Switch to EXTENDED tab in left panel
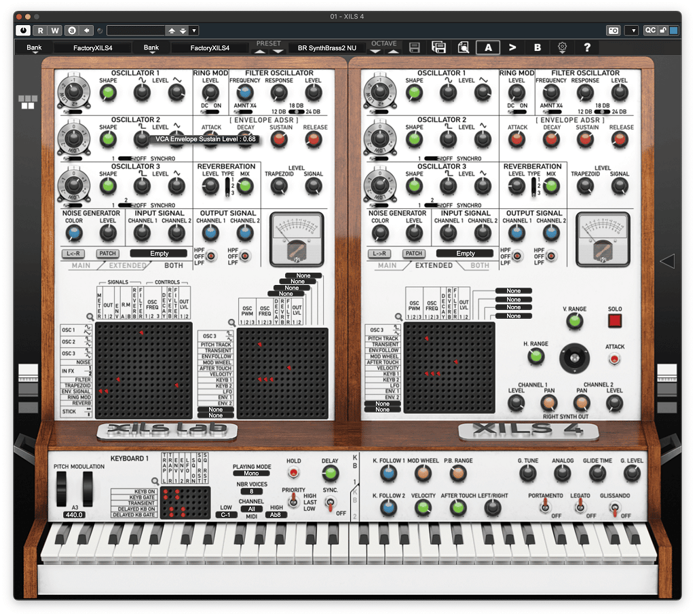The width and height of the screenshot is (695, 616). 128,265
